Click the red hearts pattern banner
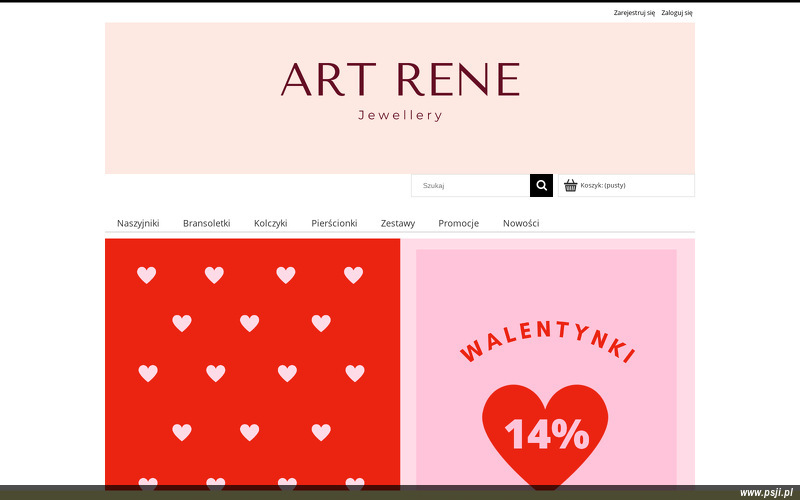The image size is (800, 500). [253, 364]
